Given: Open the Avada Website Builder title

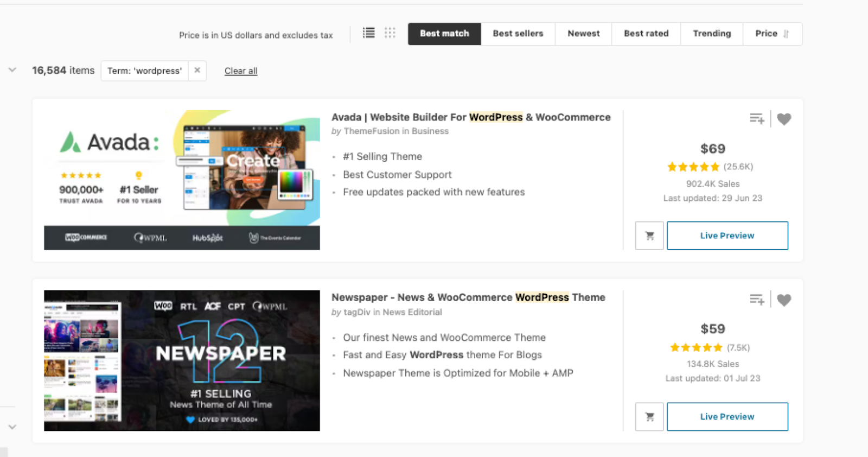Looking at the screenshot, I should (x=471, y=117).
